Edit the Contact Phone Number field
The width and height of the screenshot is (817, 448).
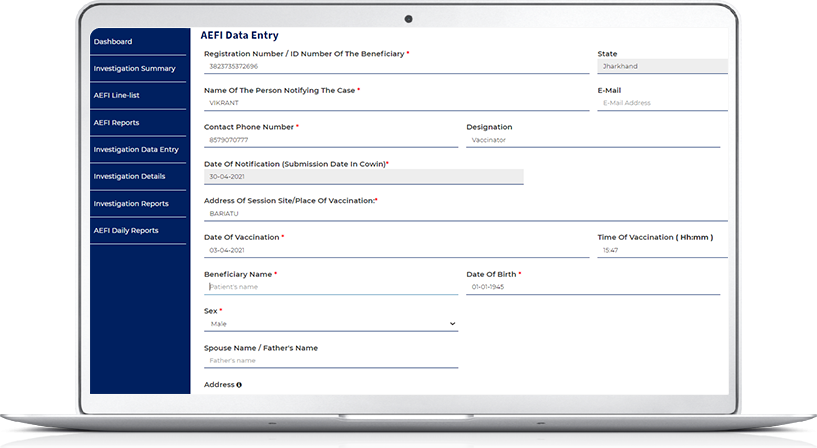pyautogui.click(x=330, y=141)
